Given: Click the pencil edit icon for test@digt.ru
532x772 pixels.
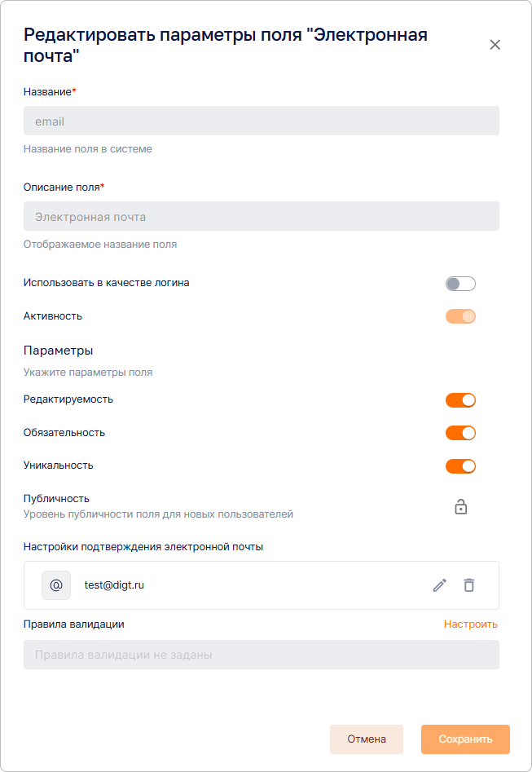Looking at the screenshot, I should (440, 585).
